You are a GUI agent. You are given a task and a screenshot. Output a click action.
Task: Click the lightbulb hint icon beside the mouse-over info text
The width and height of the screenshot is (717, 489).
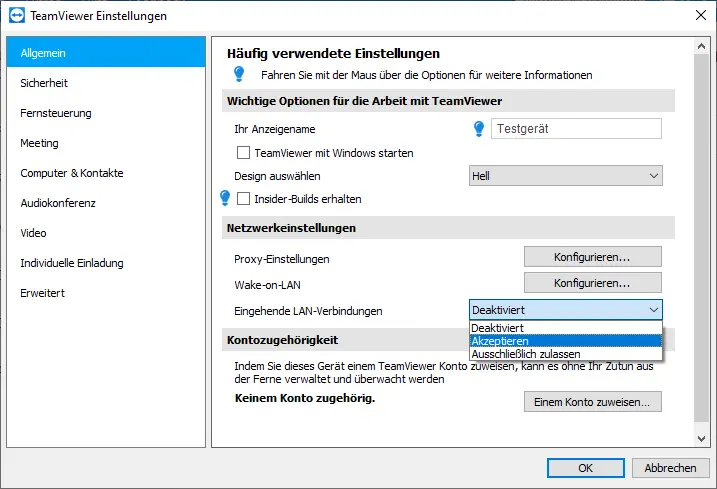point(239,74)
